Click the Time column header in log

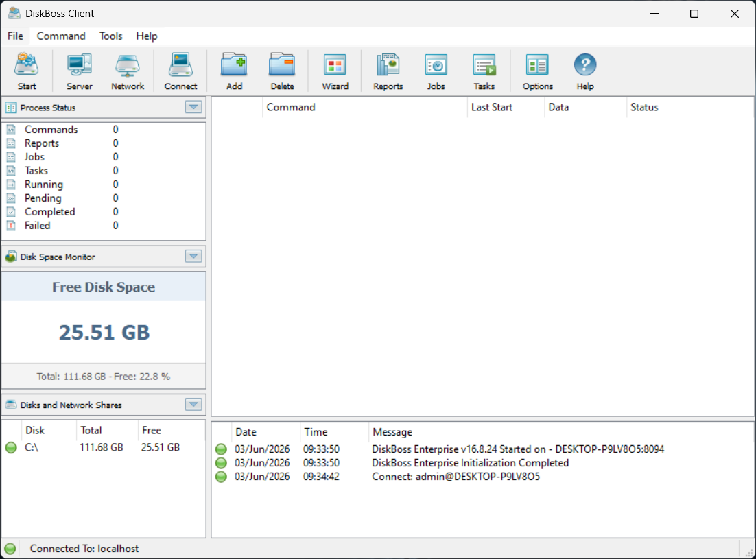tap(334, 432)
